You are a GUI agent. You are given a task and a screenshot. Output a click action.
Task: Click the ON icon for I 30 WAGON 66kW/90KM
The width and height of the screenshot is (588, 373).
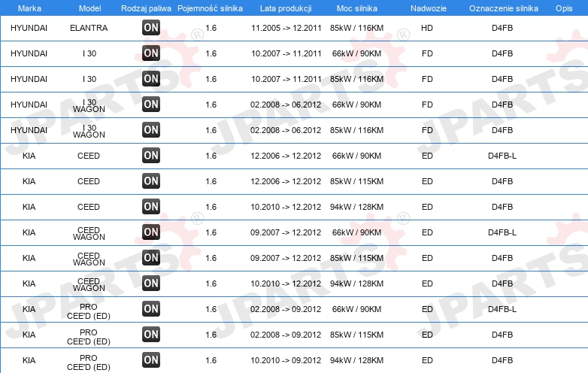click(x=151, y=105)
